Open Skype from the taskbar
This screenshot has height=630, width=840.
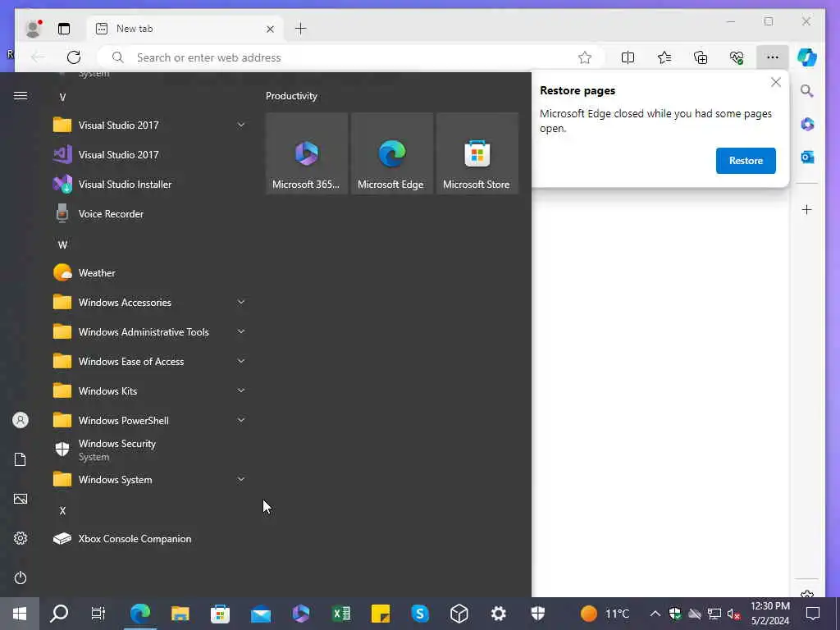pos(420,614)
